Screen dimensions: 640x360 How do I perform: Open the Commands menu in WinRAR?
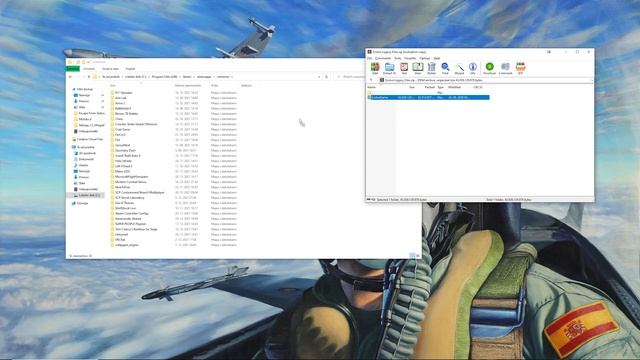click(x=383, y=58)
